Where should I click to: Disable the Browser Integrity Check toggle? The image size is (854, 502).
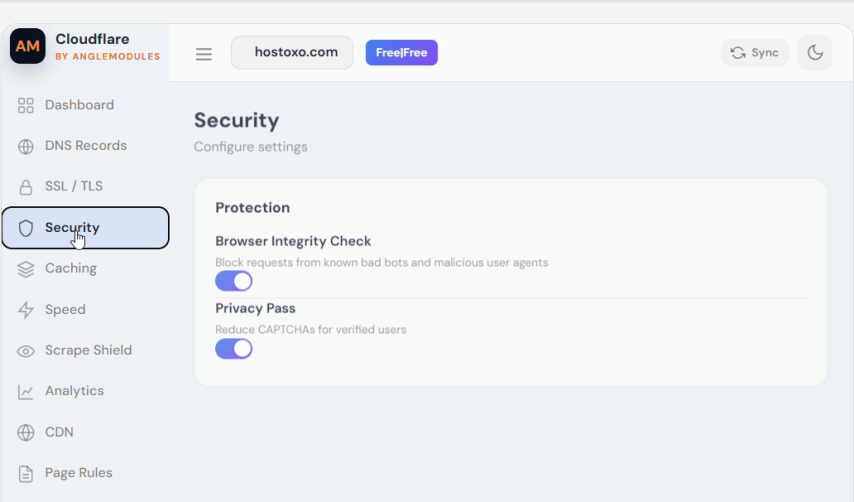click(234, 281)
